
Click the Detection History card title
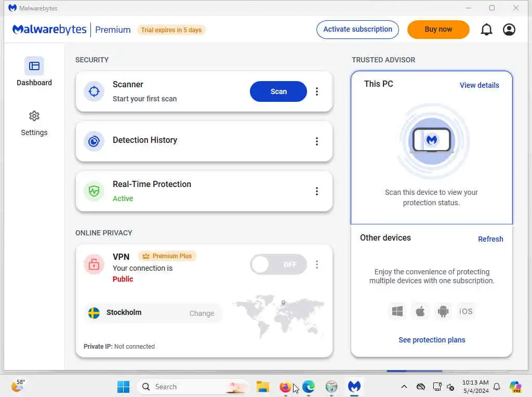145,140
